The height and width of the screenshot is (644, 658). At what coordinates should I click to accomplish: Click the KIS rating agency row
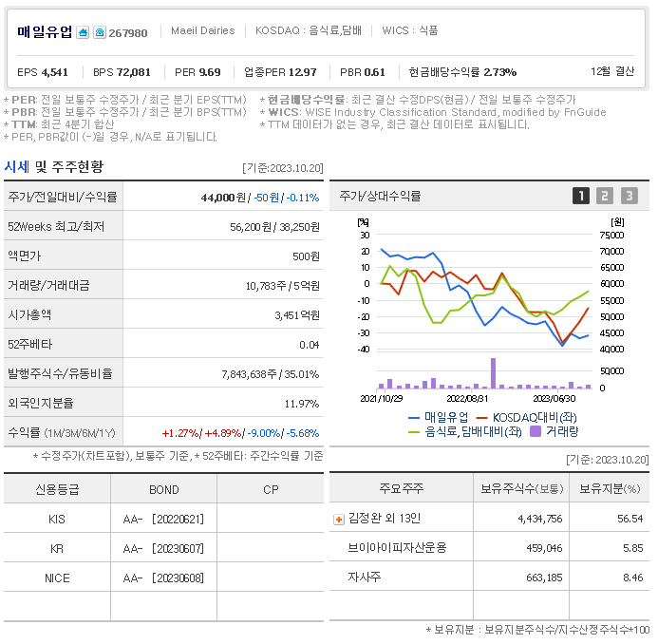(57, 520)
